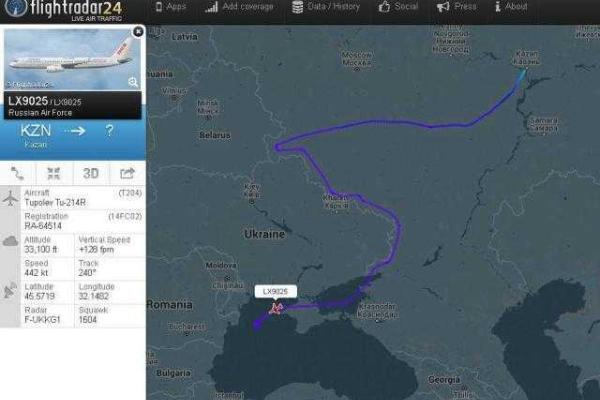Open the Data / History menu
This screenshot has height=400, width=600.
tap(326, 7)
